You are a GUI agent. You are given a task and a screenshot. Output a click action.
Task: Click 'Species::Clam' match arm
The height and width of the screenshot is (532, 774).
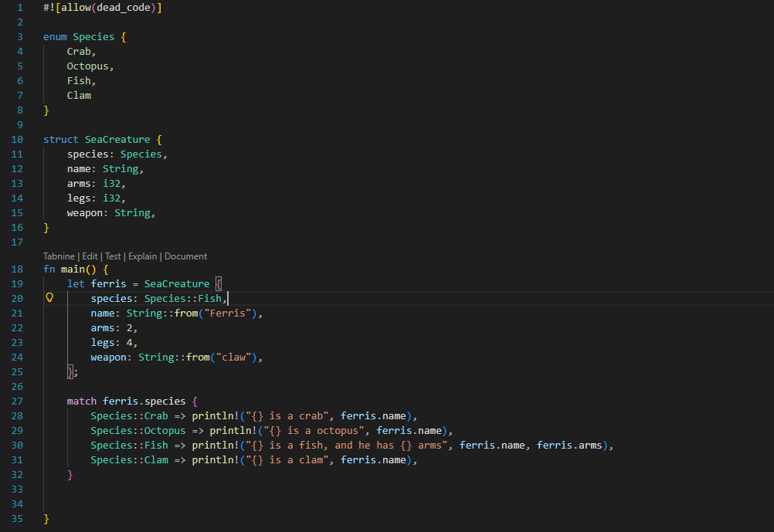click(x=129, y=460)
